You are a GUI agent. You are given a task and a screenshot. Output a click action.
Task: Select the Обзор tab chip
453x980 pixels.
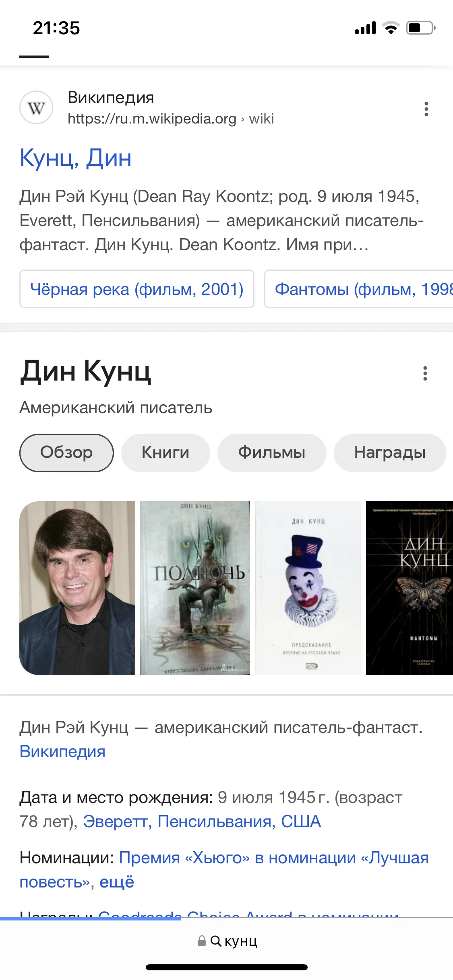66,453
